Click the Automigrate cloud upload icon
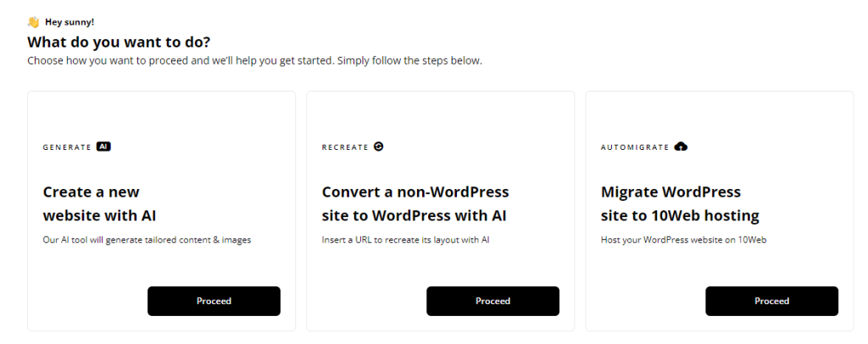Screen dimensions: 868x344 click(681, 147)
